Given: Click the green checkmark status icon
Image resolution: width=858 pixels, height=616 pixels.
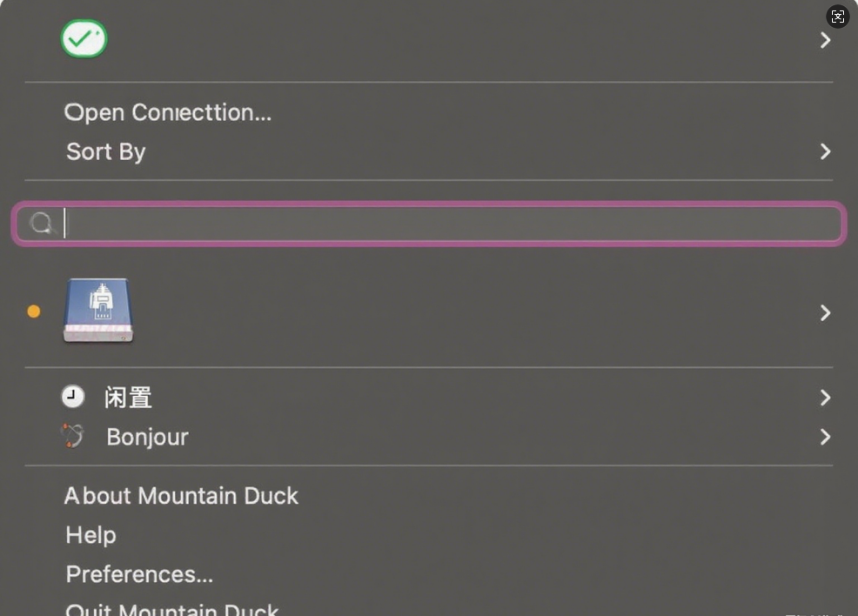Looking at the screenshot, I should [84, 39].
